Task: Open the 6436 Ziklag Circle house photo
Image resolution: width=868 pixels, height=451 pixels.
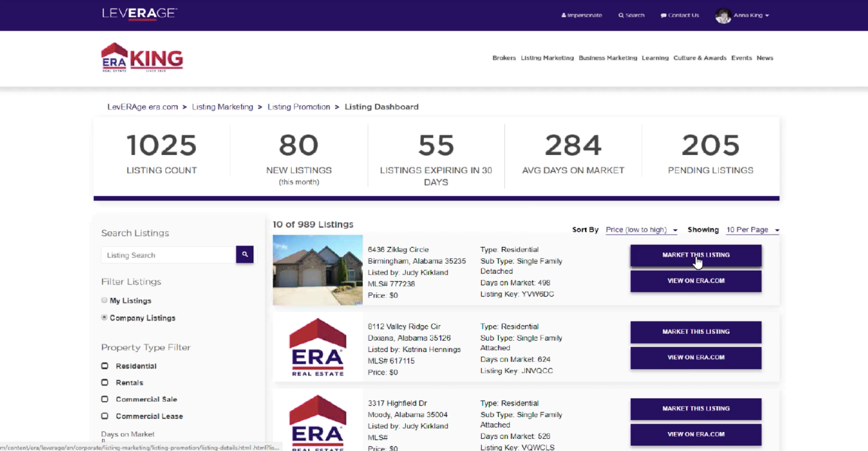Action: (x=317, y=270)
